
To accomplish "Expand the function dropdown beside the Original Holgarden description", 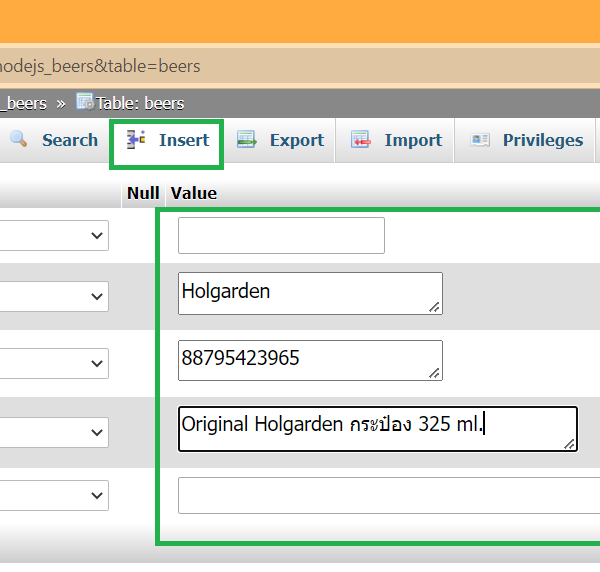I will (54, 432).
